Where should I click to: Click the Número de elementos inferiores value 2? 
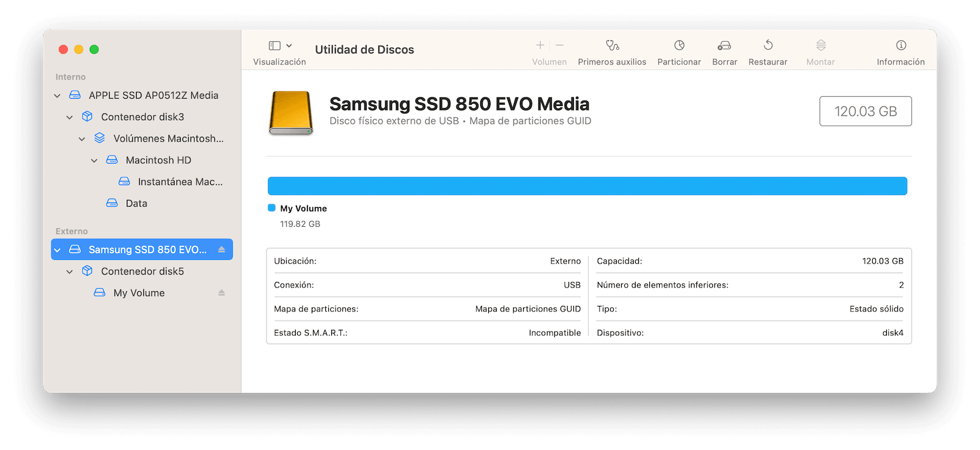[x=901, y=285]
